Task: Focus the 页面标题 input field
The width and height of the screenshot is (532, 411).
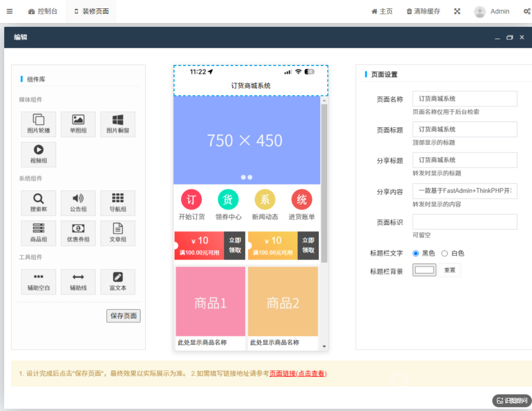Action: (x=464, y=129)
